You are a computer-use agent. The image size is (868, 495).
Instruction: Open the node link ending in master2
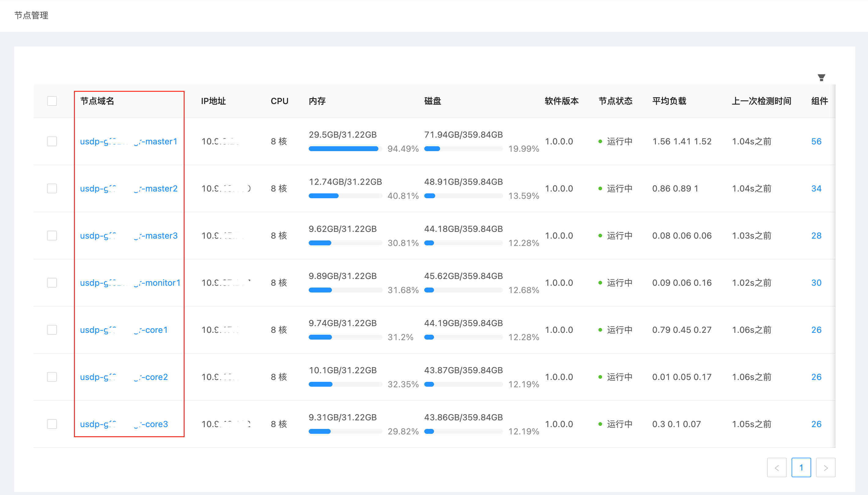click(129, 188)
